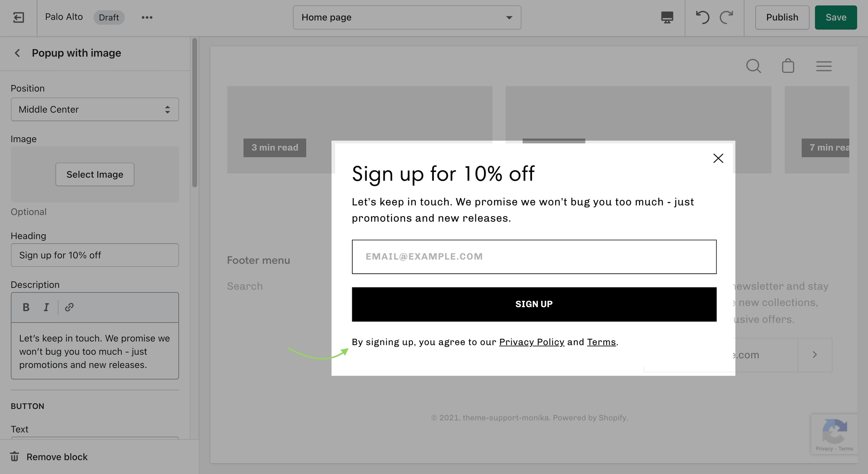Click the exit editor icon

pyautogui.click(x=18, y=17)
